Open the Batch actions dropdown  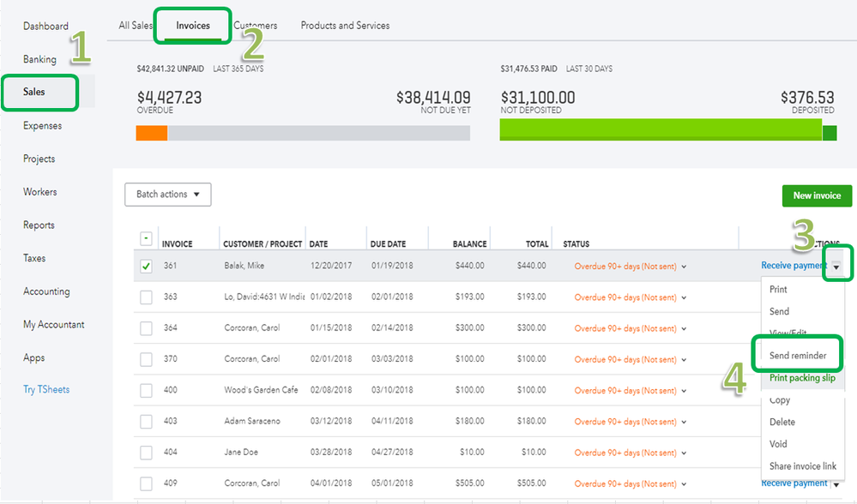click(x=167, y=194)
